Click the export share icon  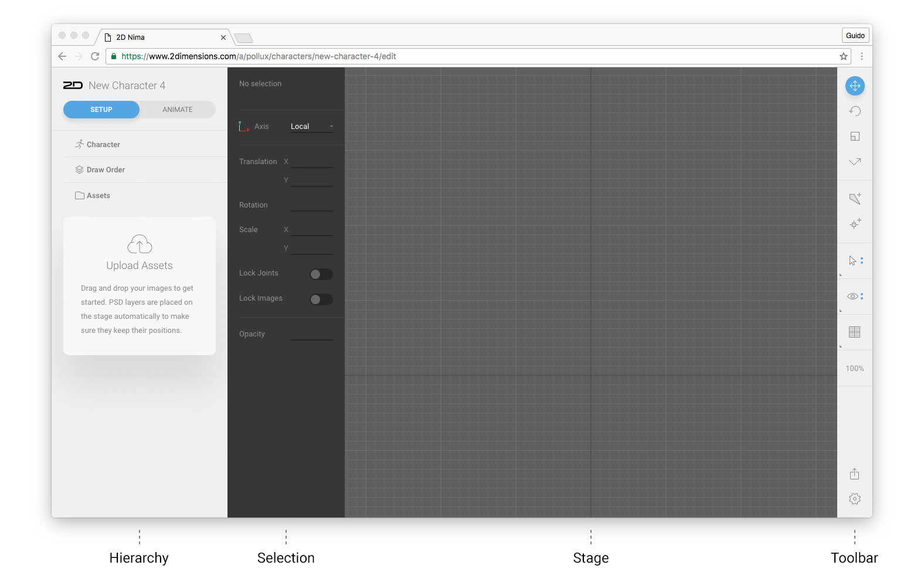[855, 474]
